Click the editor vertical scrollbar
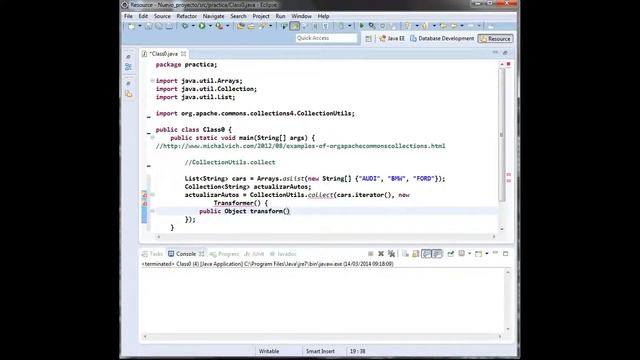Viewport: 640px width, 360px height. [x=502, y=135]
